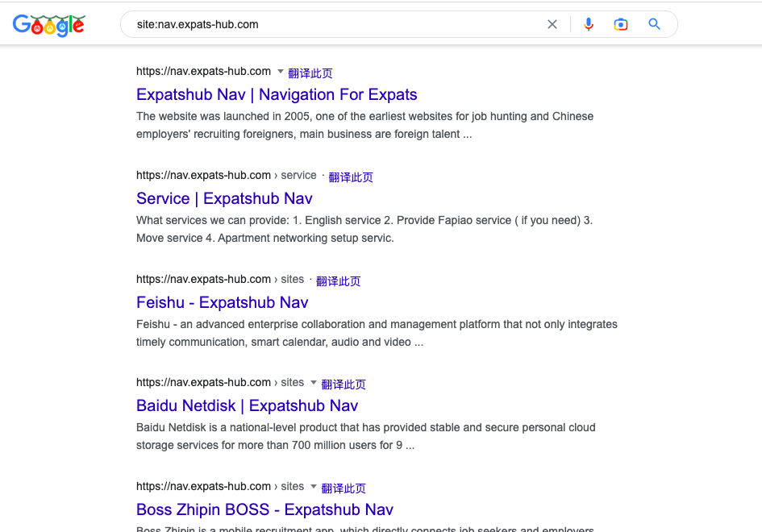
Task: Open Expatshub Nav | Navigation For Expats
Action: 277,94
